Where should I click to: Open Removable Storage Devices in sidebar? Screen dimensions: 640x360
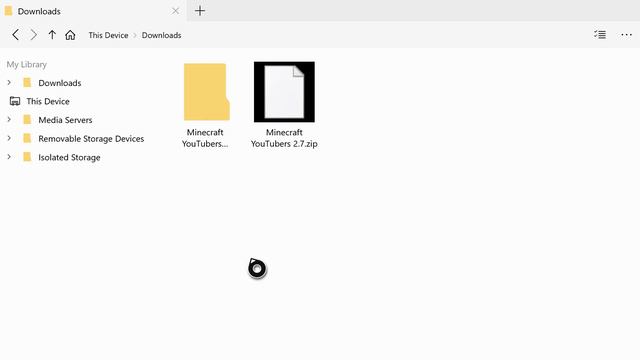[x=91, y=138]
